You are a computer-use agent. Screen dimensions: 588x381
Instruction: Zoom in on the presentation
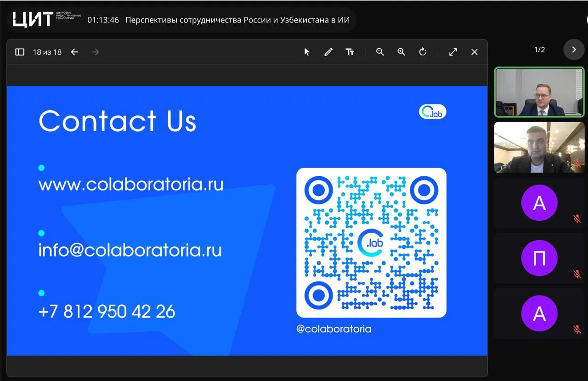pos(401,52)
